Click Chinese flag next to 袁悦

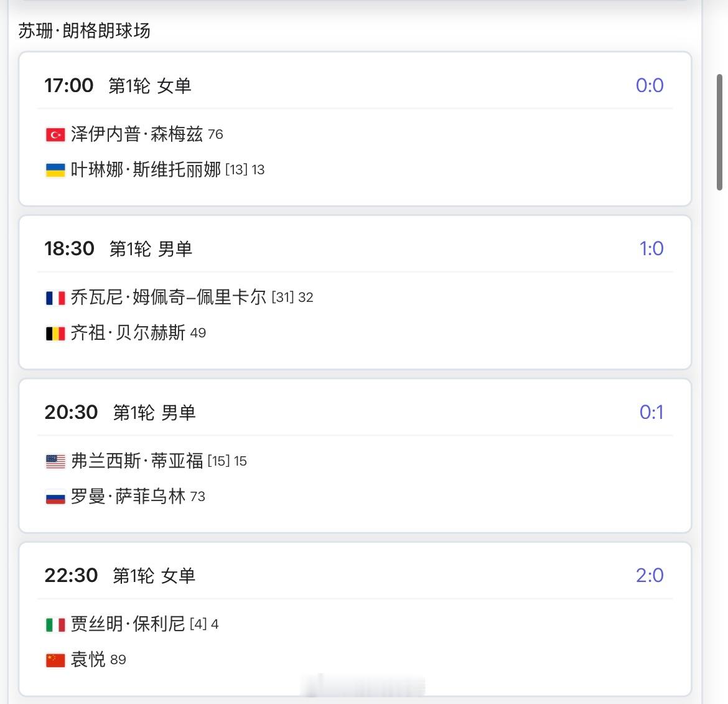(55, 660)
